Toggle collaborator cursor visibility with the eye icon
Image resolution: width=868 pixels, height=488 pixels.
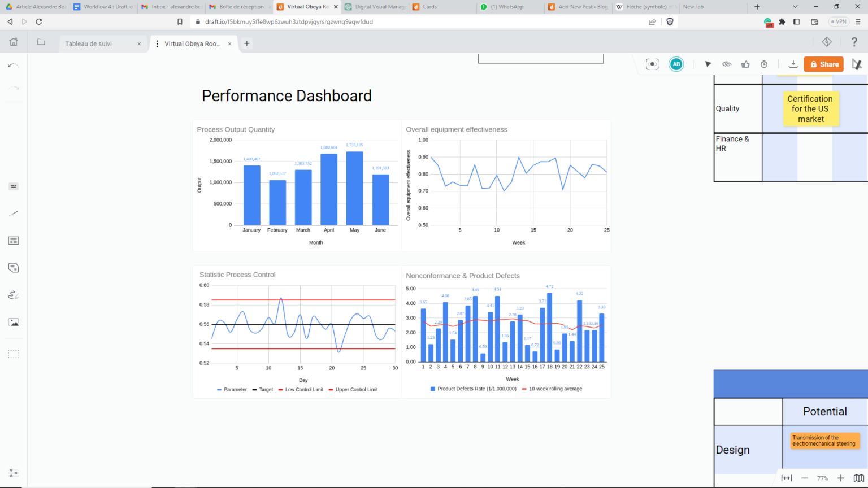coord(727,64)
